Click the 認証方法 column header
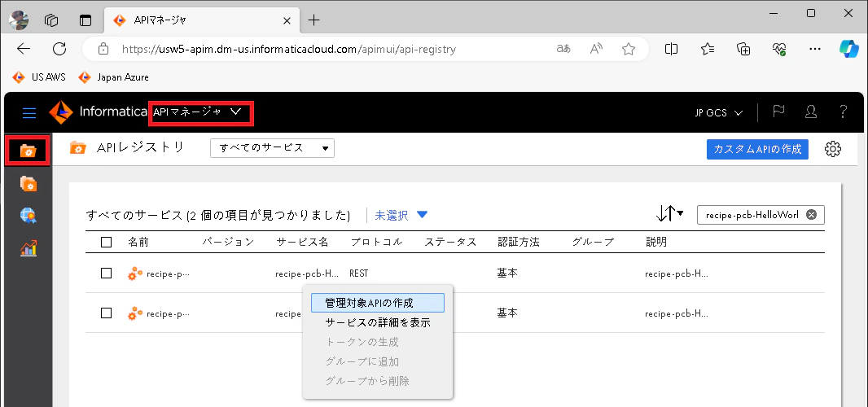868x407 pixels. click(519, 242)
